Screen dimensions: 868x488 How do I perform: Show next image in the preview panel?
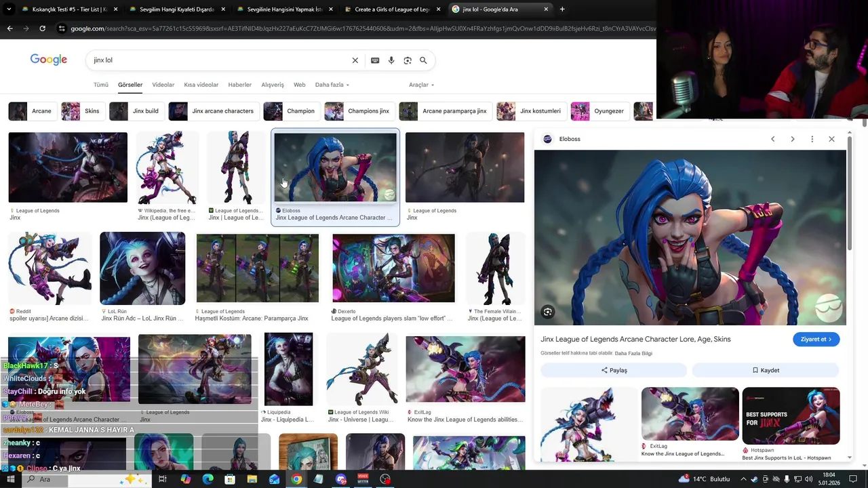pyautogui.click(x=792, y=139)
